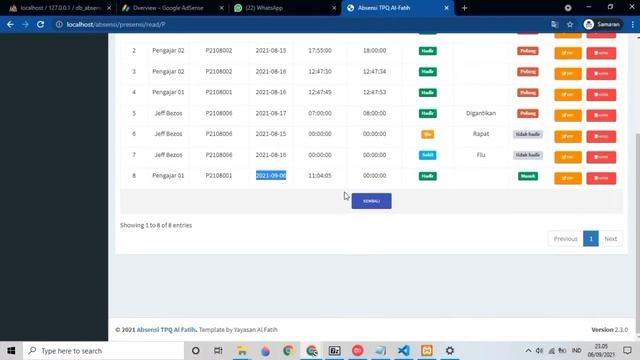
Task: Select page 1 in pagination
Action: 591,239
